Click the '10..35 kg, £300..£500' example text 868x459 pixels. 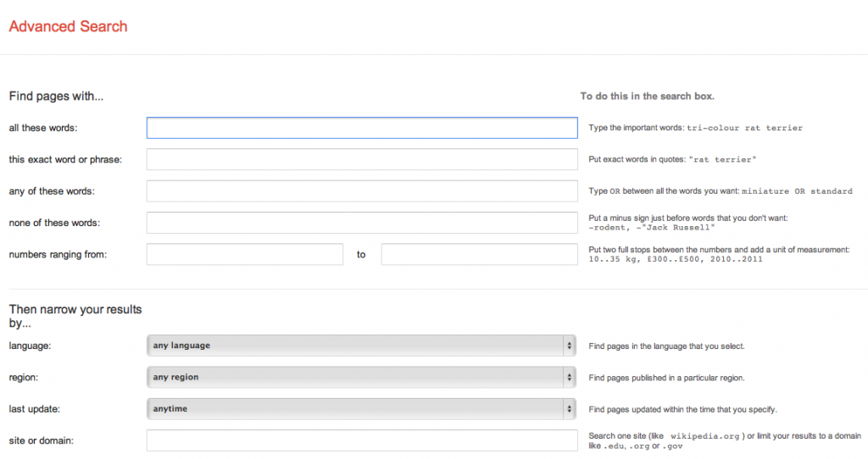[645, 259]
